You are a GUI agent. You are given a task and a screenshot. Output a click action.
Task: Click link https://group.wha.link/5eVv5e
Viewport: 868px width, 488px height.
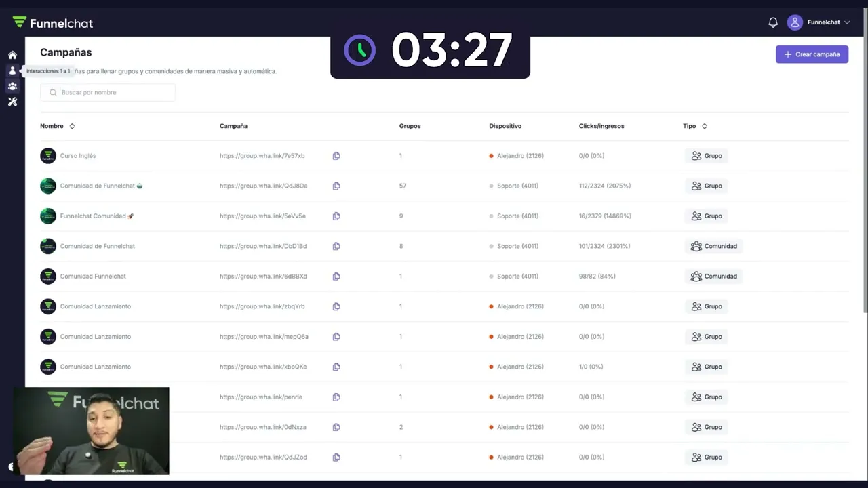coord(263,216)
